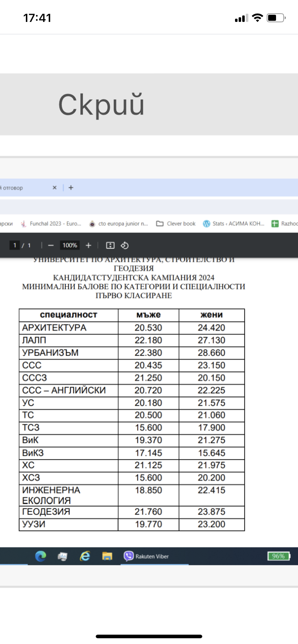Open a new browser tab
Image resolution: width=298 pixels, height=644 pixels.
coord(71,188)
